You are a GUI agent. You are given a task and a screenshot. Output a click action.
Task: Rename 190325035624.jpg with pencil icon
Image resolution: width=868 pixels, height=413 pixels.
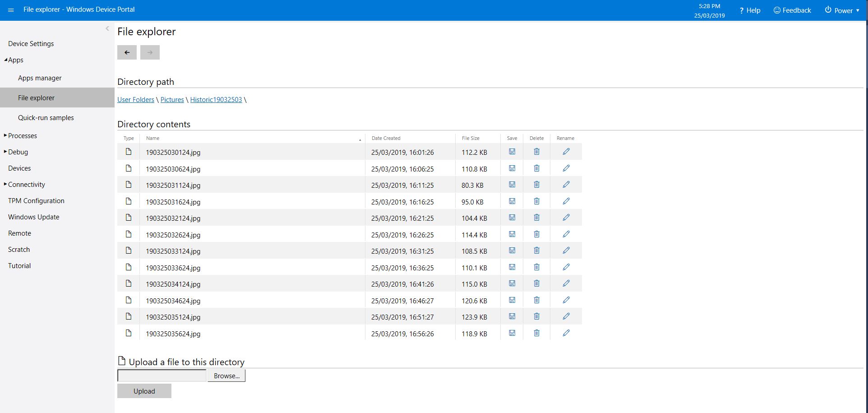[566, 333]
